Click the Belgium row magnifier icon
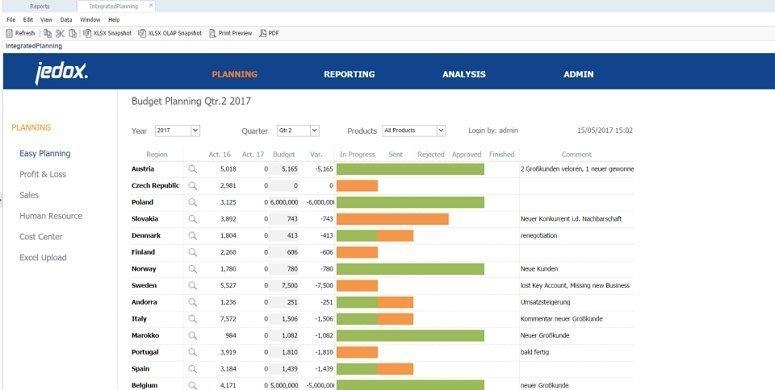This screenshot has height=390, width=775. point(192,386)
